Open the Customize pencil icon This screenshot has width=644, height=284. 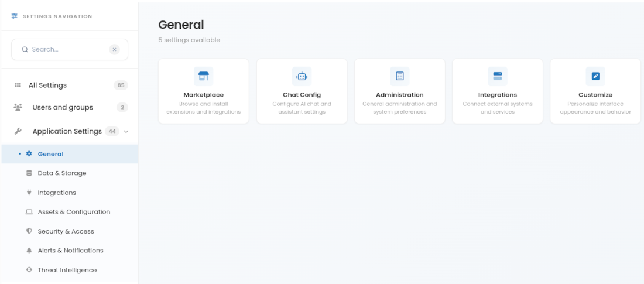pos(595,76)
